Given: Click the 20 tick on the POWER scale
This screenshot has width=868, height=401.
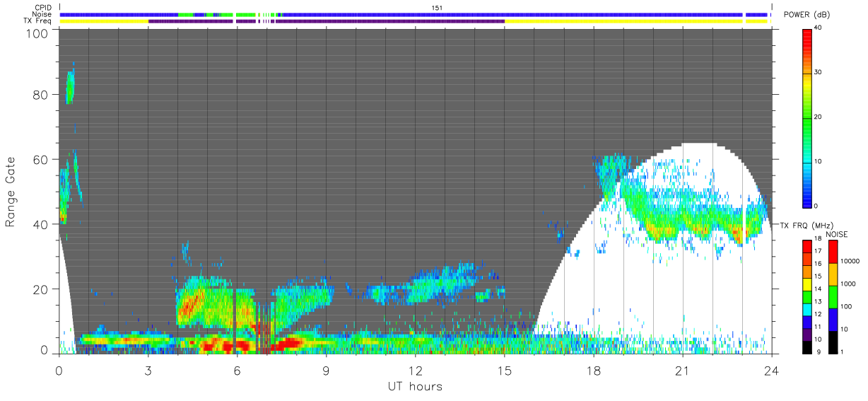Looking at the screenshot, I should click(818, 117).
